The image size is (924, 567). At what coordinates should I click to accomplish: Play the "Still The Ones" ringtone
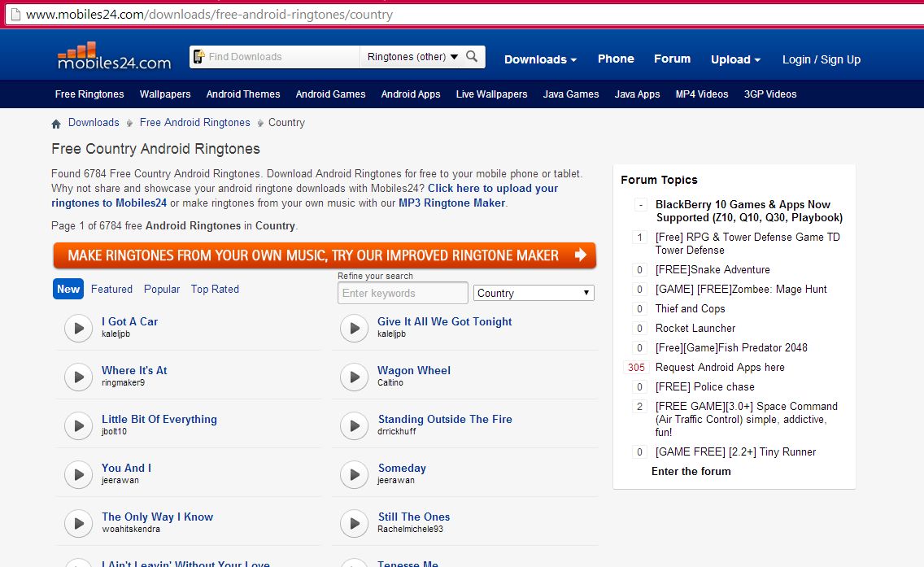click(x=354, y=523)
